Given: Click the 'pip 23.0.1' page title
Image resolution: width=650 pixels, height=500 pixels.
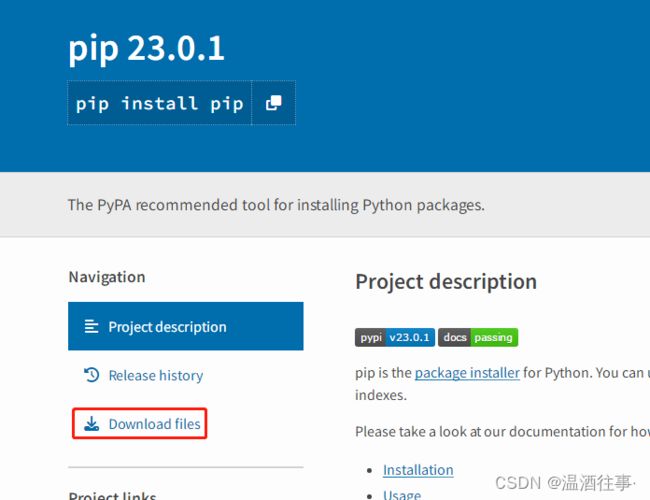Looking at the screenshot, I should coord(146,49).
